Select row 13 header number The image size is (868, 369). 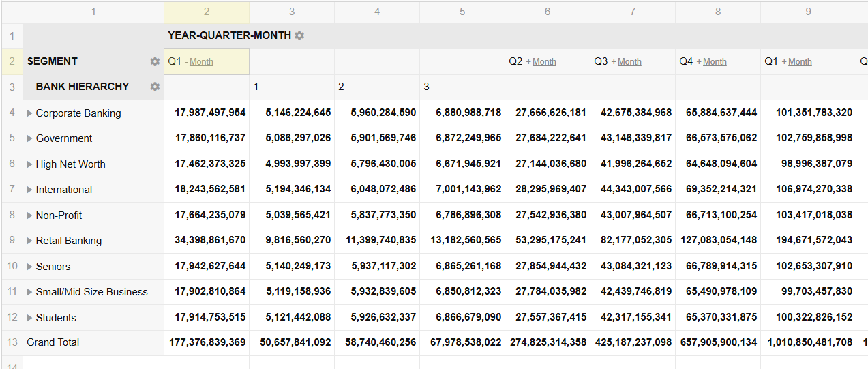coord(12,342)
